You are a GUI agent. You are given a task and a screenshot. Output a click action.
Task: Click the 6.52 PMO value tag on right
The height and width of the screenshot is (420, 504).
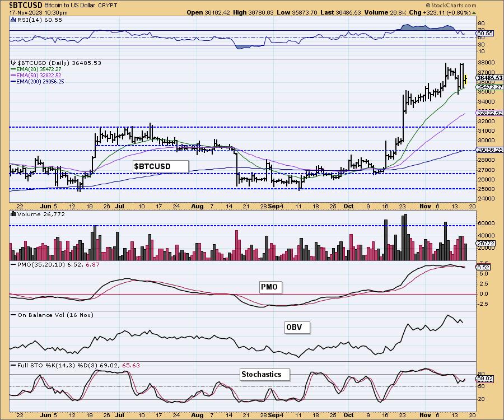coord(483,267)
